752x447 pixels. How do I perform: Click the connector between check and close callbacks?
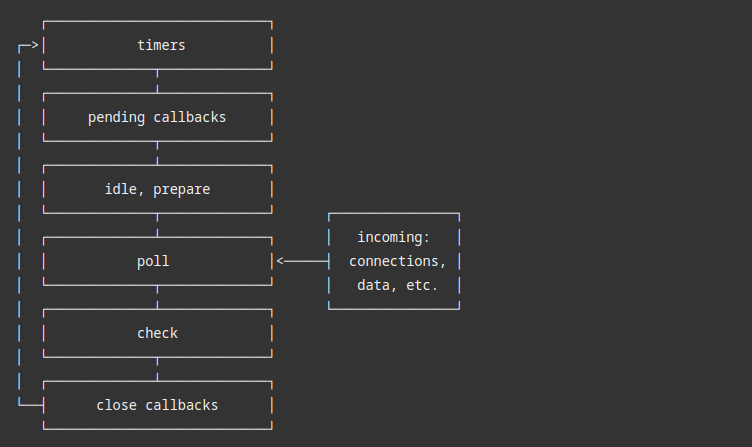(157, 369)
